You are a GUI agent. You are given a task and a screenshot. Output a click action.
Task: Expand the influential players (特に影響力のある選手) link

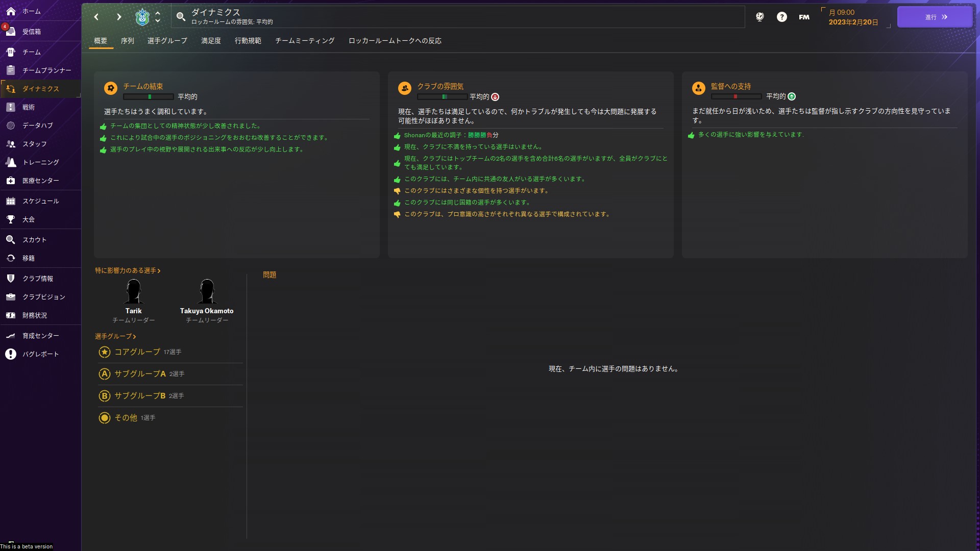point(128,270)
